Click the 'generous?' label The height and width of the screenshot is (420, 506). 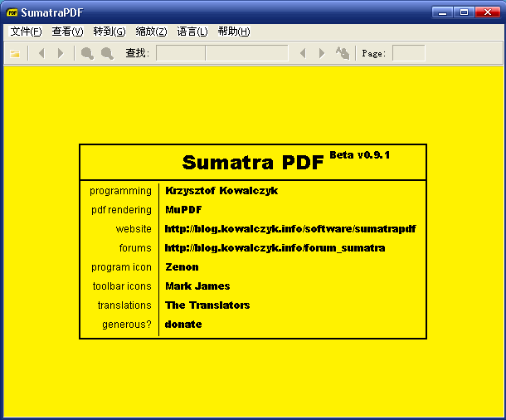(x=127, y=325)
